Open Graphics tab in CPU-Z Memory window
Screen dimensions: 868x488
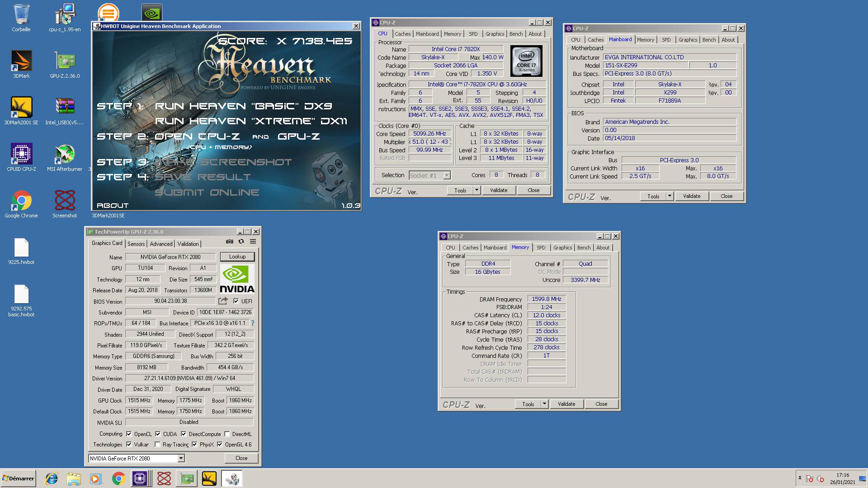click(562, 248)
